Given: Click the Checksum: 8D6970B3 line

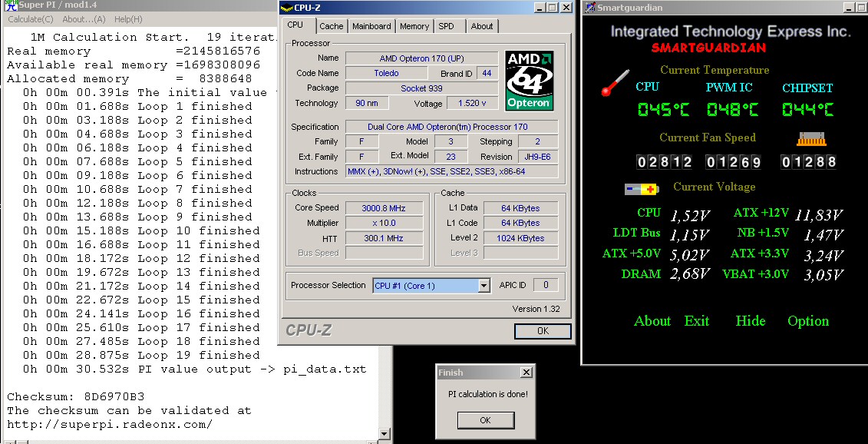Looking at the screenshot, I should click(x=76, y=397).
